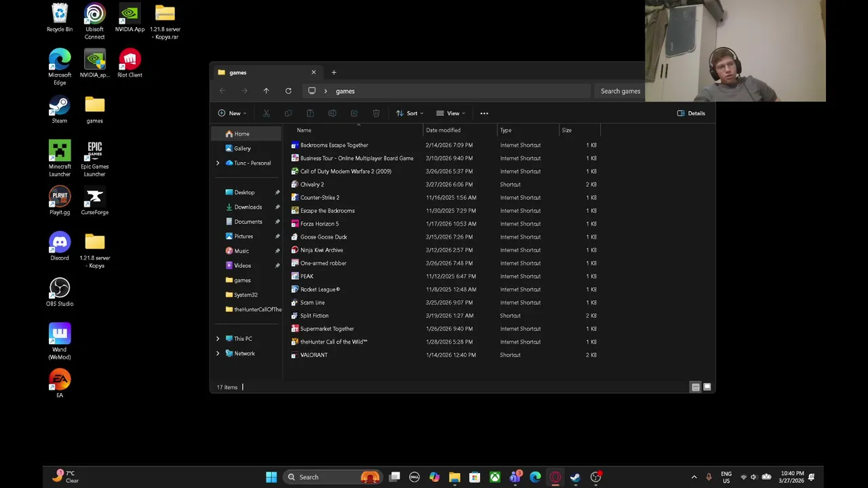Screen dimensions: 868x488
Task: Select the Microsoft Edge desktop icon
Action: (x=60, y=68)
